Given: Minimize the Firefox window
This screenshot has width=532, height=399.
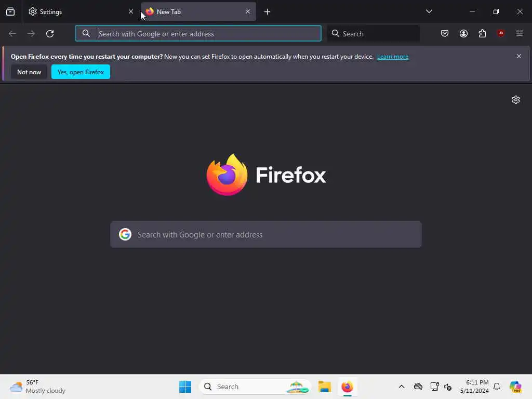Looking at the screenshot, I should pos(472,11).
